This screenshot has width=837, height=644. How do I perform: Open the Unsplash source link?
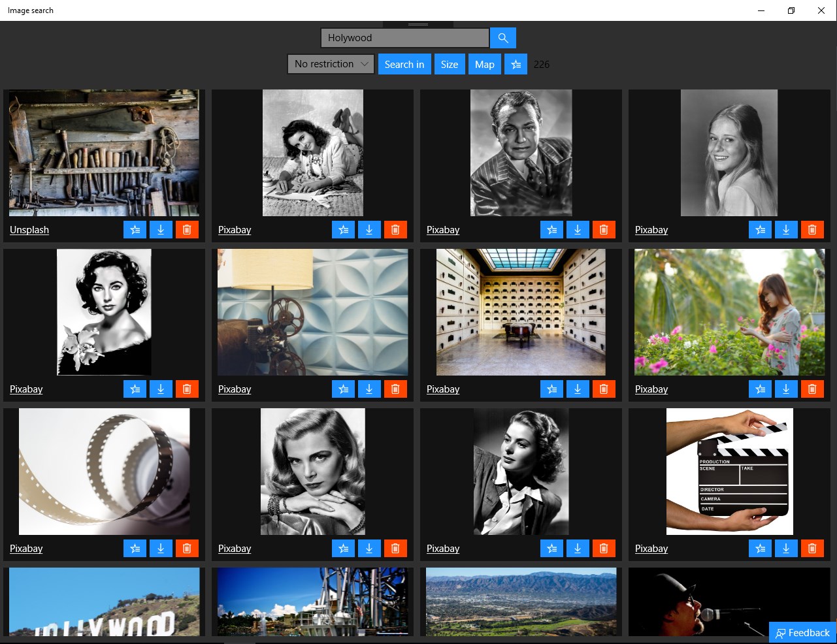[x=29, y=230]
